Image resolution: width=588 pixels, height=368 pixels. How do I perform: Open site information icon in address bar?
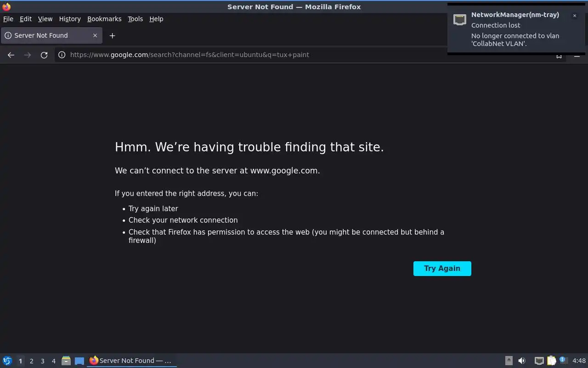click(x=62, y=55)
